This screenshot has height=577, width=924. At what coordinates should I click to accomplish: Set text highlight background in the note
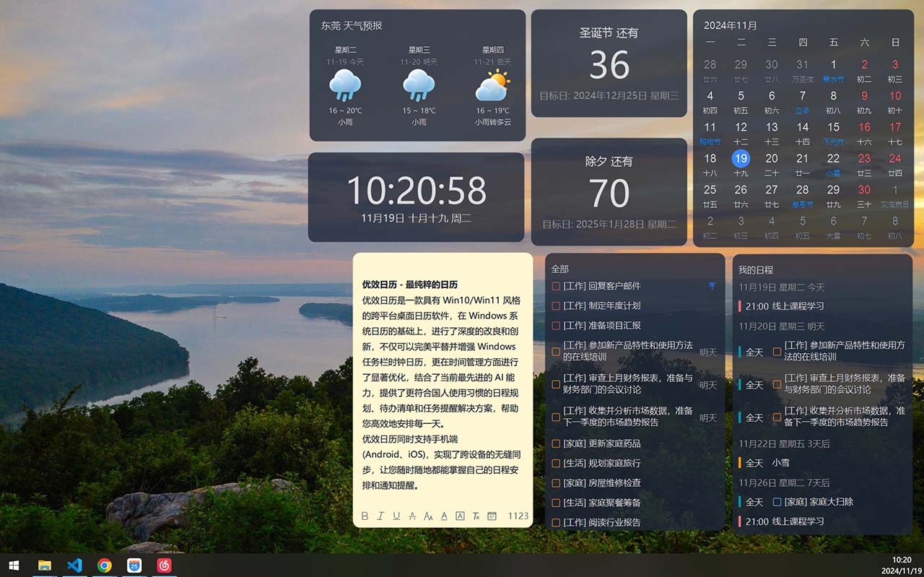tap(460, 516)
